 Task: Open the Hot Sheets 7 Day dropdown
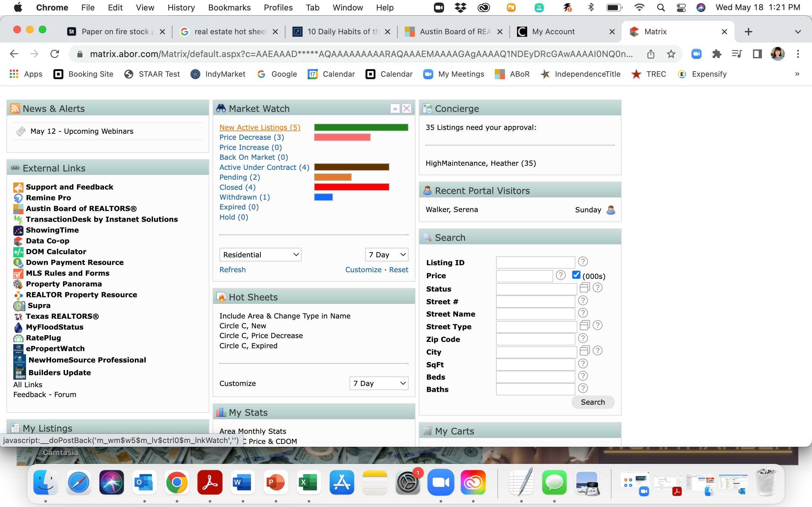coord(379,383)
